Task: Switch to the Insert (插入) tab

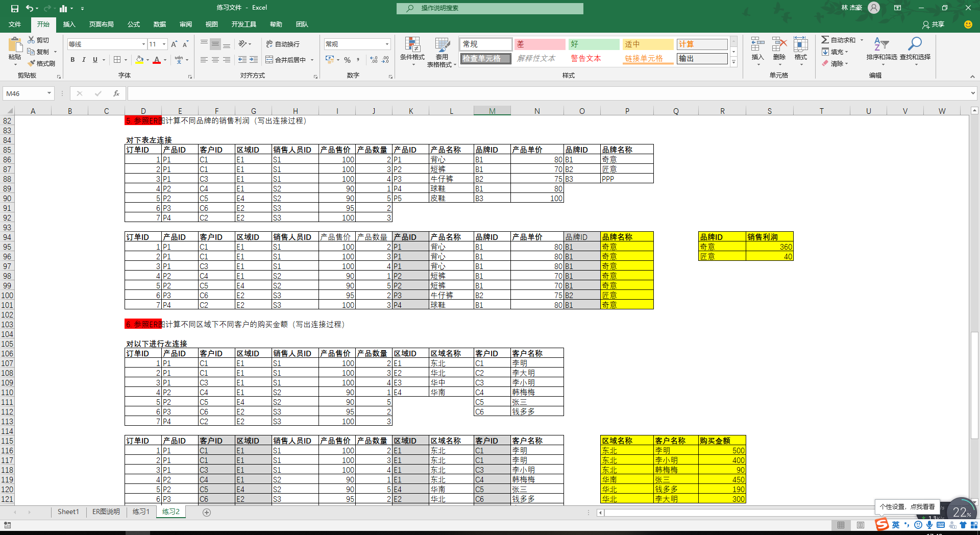Action: point(69,25)
